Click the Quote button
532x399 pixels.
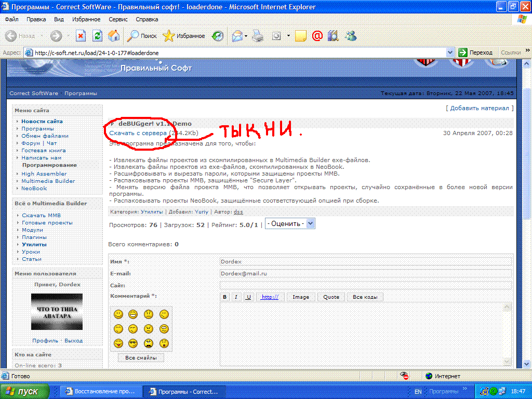pyautogui.click(x=331, y=297)
